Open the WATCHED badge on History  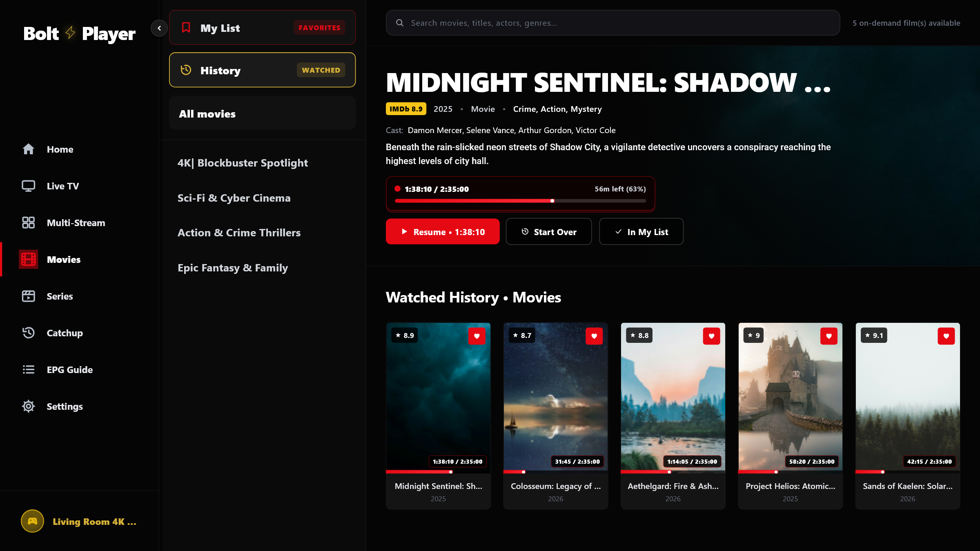pyautogui.click(x=321, y=70)
